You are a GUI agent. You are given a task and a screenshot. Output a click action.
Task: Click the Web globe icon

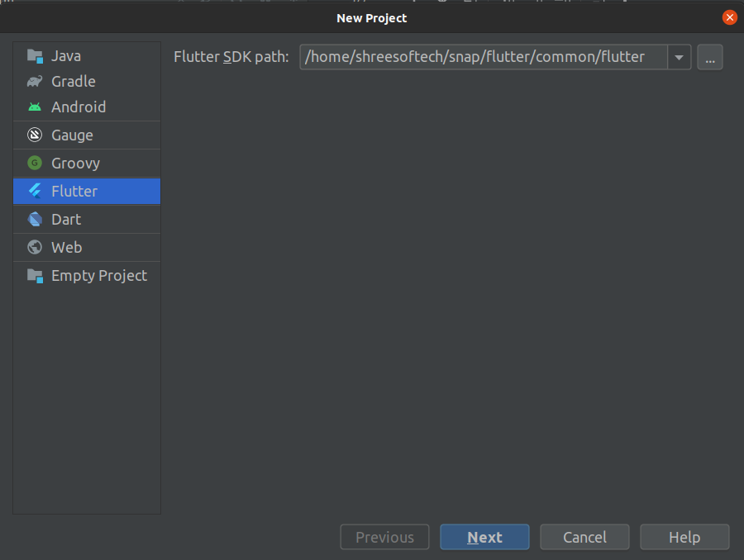(x=35, y=248)
